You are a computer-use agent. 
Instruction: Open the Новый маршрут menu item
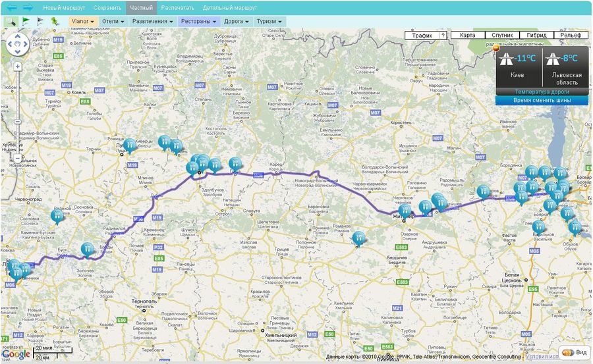pyautogui.click(x=64, y=8)
